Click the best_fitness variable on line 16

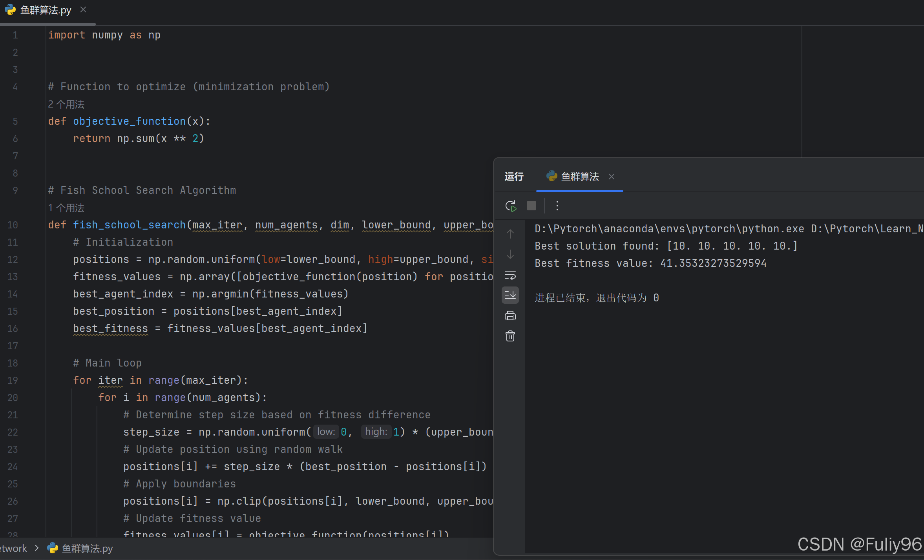[x=111, y=328]
